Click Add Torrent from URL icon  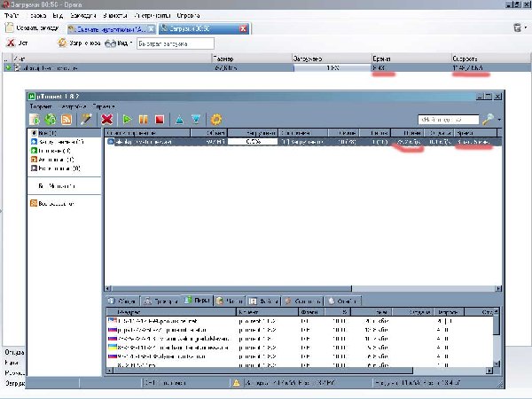pos(51,119)
